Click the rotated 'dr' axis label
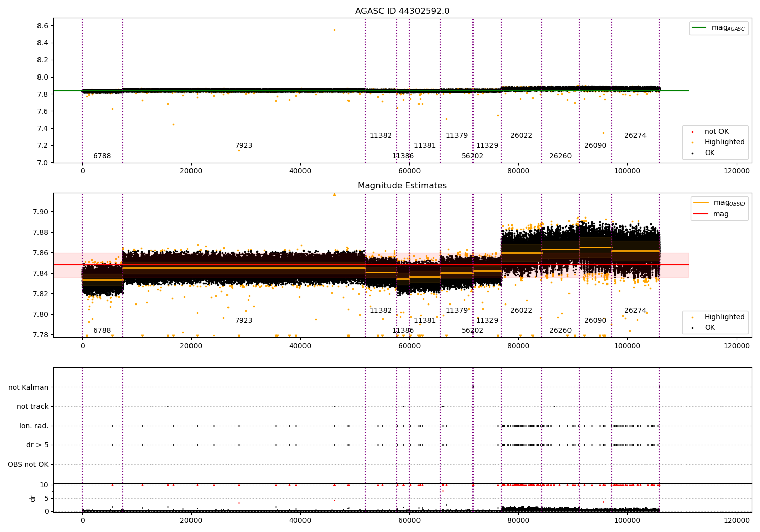 [33, 498]
